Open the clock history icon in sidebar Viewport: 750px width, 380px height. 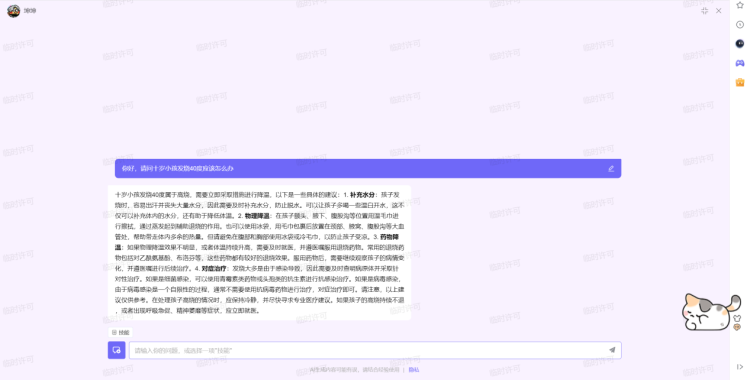[x=740, y=24]
